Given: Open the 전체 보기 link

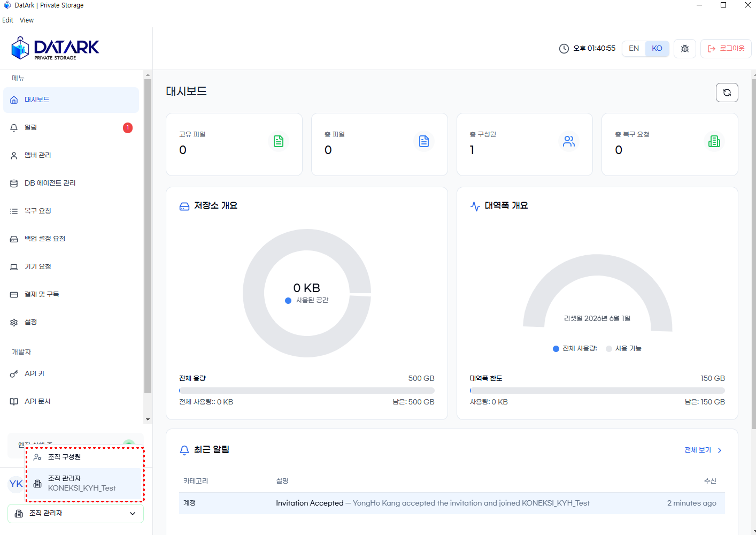Looking at the screenshot, I should pyautogui.click(x=698, y=450).
